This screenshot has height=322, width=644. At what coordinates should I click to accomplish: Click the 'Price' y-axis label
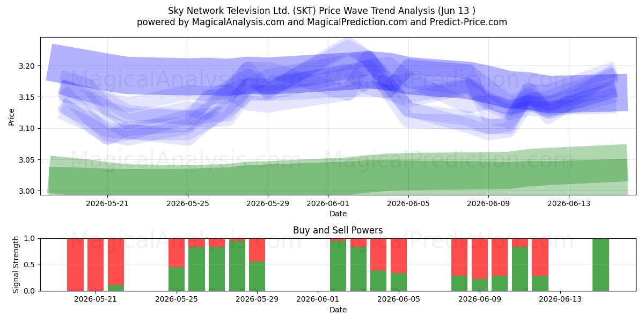[12, 116]
